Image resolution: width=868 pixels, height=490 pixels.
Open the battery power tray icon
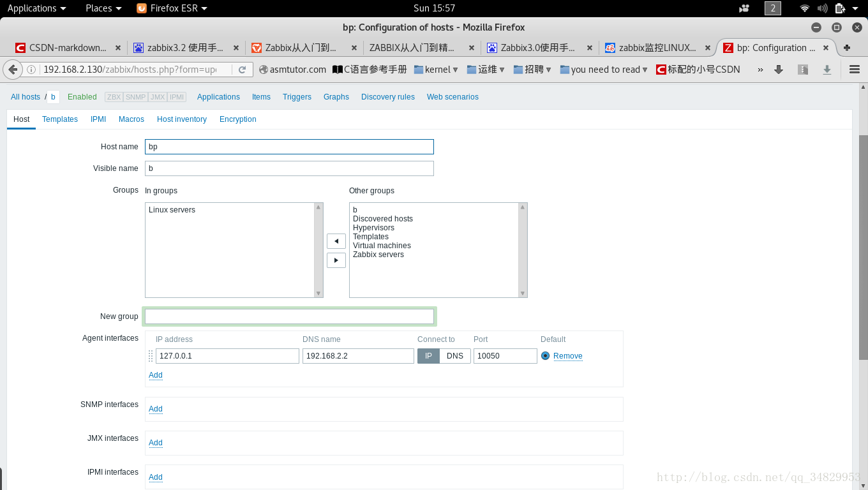[840, 8]
